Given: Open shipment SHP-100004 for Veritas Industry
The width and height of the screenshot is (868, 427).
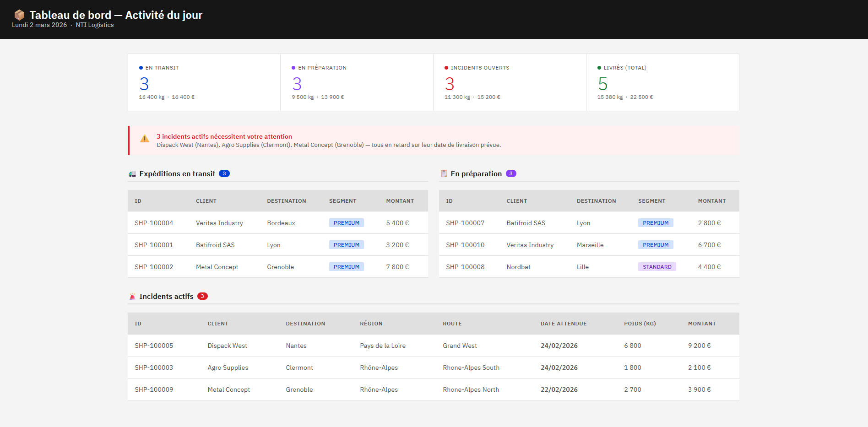Looking at the screenshot, I should (154, 223).
